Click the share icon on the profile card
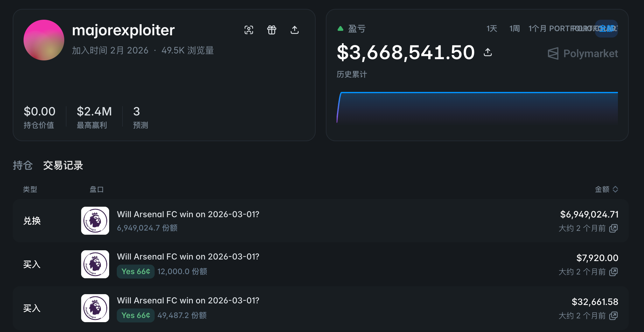 pyautogui.click(x=295, y=30)
